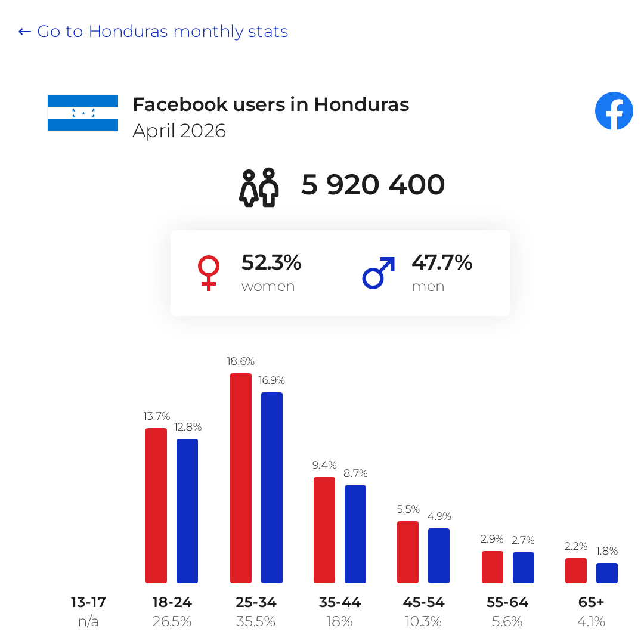Select the red 18.6% bar for ages 25-34
This screenshot has width=644, height=644.
coord(241,478)
